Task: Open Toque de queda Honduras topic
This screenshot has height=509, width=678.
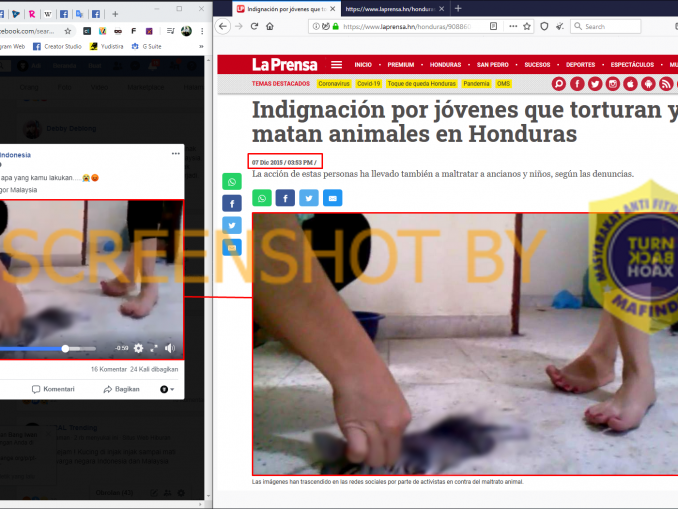Action: point(422,83)
